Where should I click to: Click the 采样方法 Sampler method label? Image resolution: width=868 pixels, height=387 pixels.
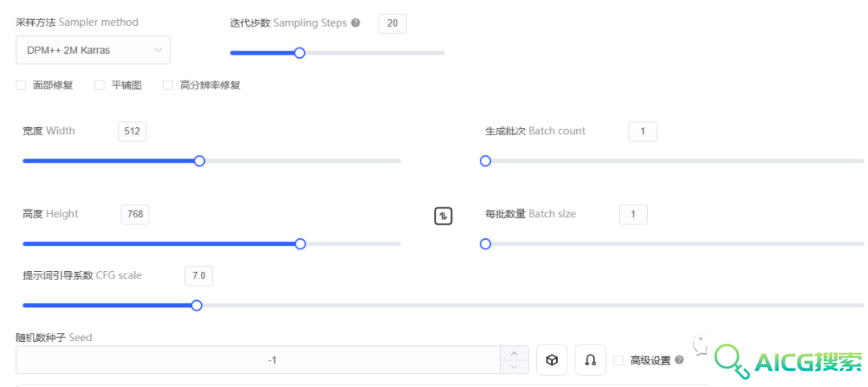(77, 23)
